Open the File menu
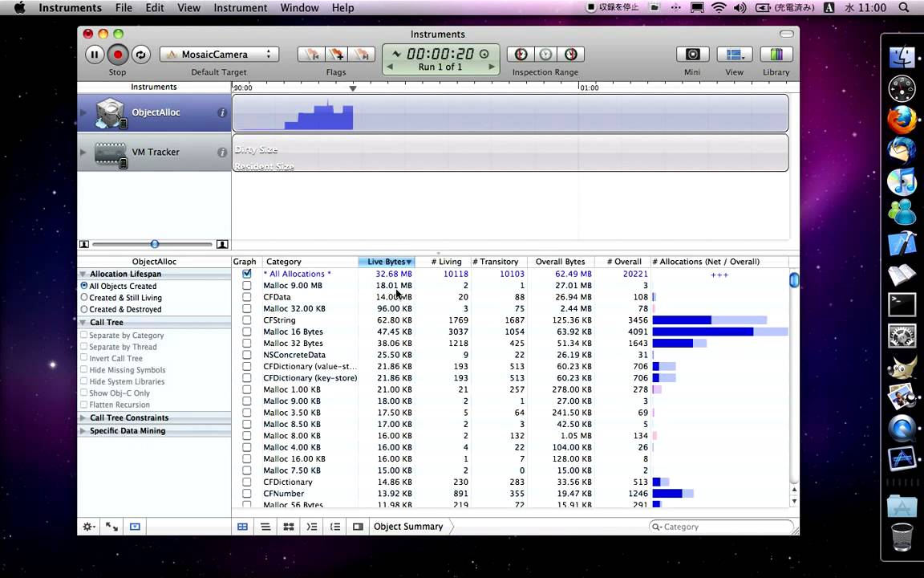 coord(124,8)
